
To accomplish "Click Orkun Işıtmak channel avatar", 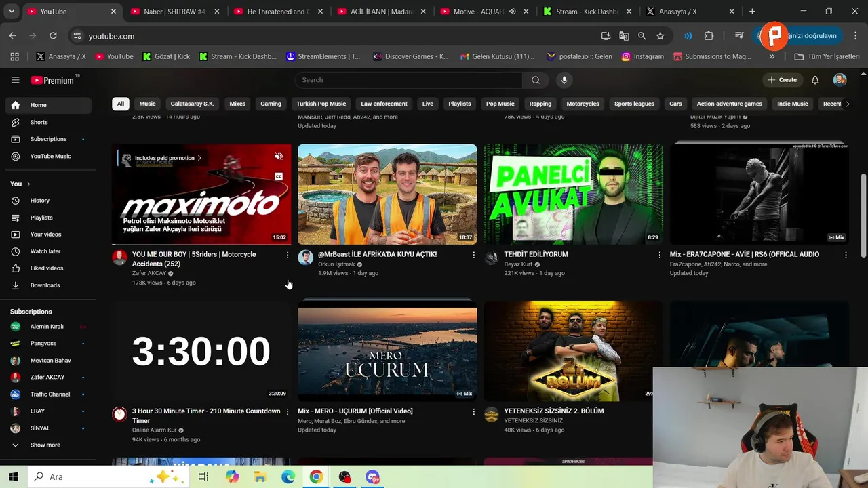I will pyautogui.click(x=305, y=258).
